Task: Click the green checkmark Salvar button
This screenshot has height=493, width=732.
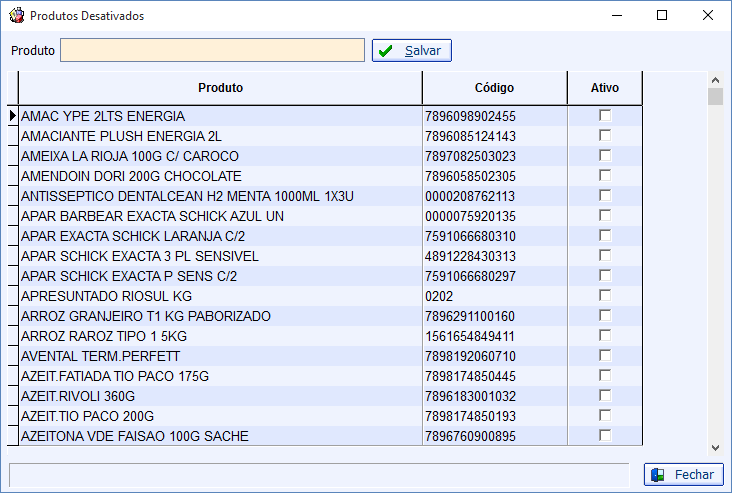Action: point(412,50)
